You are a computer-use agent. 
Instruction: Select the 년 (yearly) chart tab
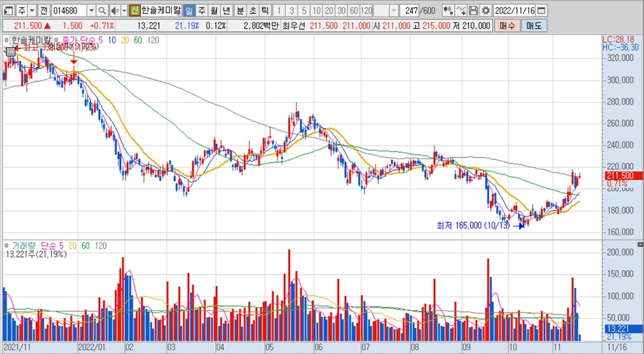coord(226,10)
